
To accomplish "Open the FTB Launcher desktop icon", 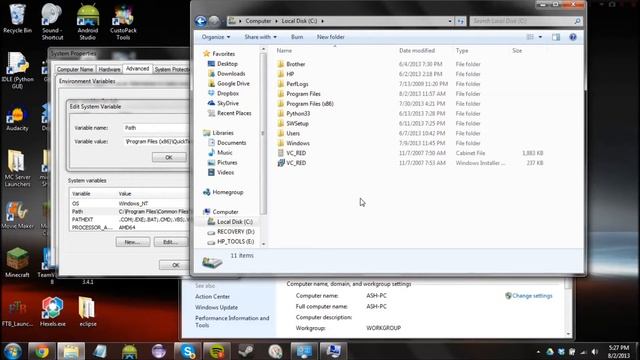I will click(17, 313).
